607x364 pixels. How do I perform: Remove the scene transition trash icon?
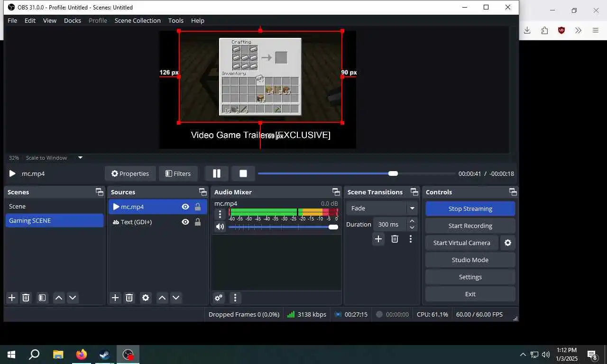(x=395, y=239)
